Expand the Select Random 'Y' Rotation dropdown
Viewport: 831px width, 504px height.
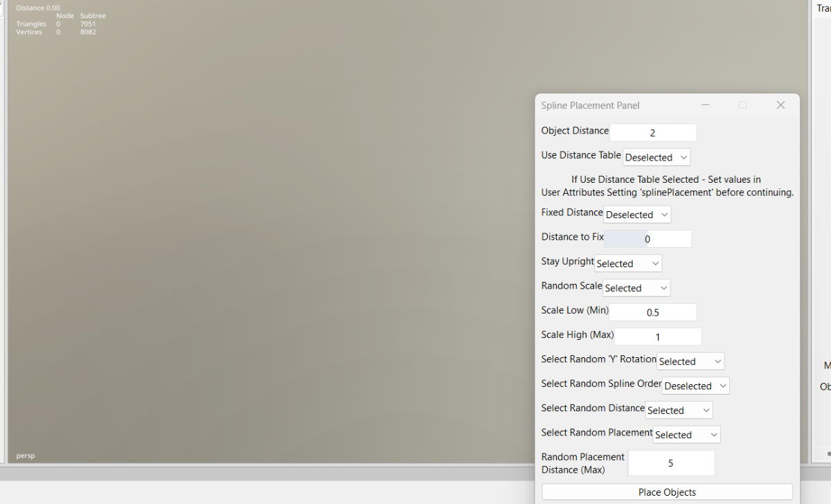[690, 361]
